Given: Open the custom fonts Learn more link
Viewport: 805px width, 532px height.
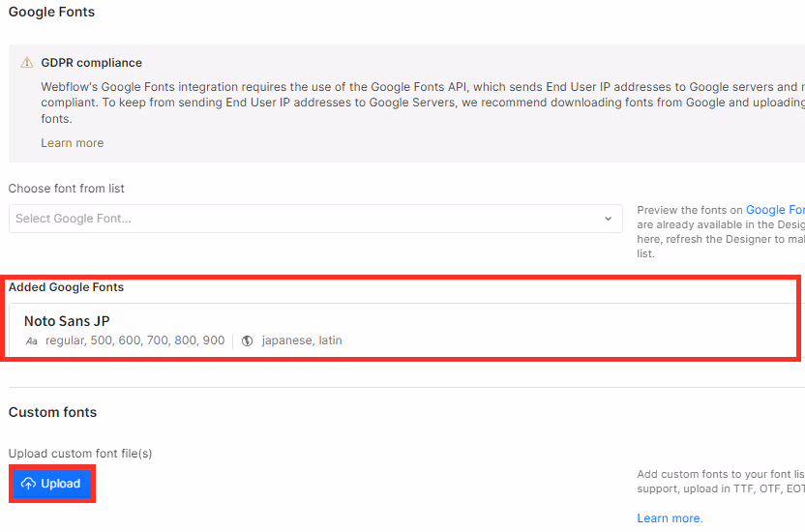Looking at the screenshot, I should coord(669,518).
